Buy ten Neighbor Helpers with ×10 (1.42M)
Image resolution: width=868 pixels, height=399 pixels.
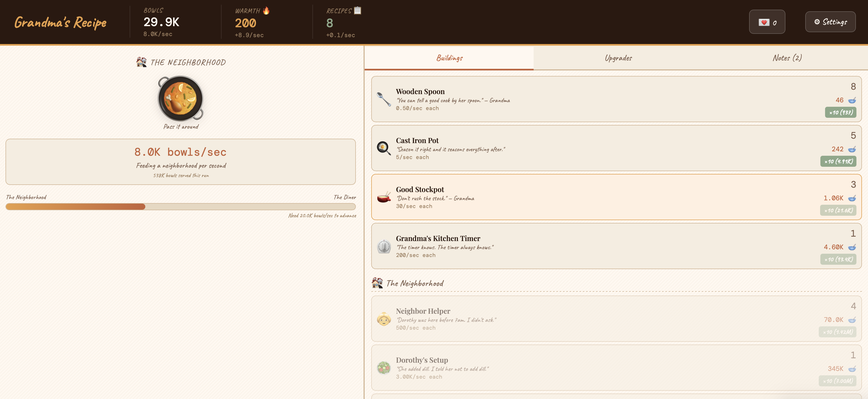[x=838, y=332]
